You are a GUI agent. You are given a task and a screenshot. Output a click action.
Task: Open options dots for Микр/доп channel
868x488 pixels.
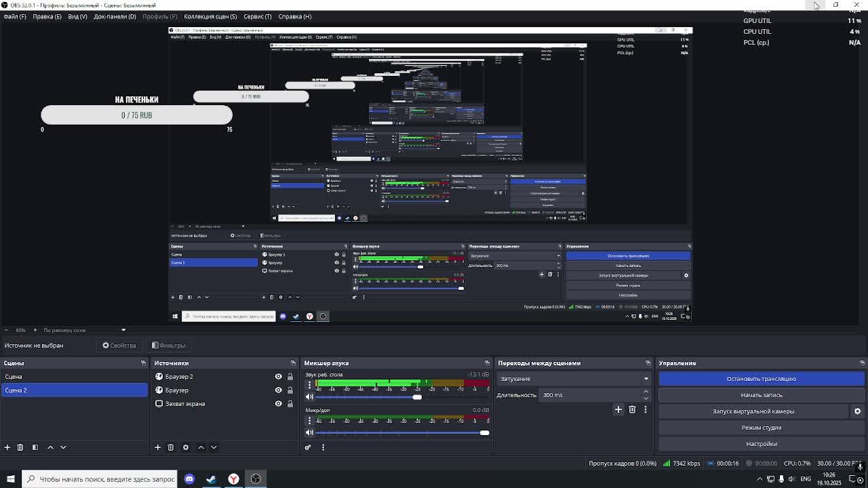pyautogui.click(x=309, y=421)
